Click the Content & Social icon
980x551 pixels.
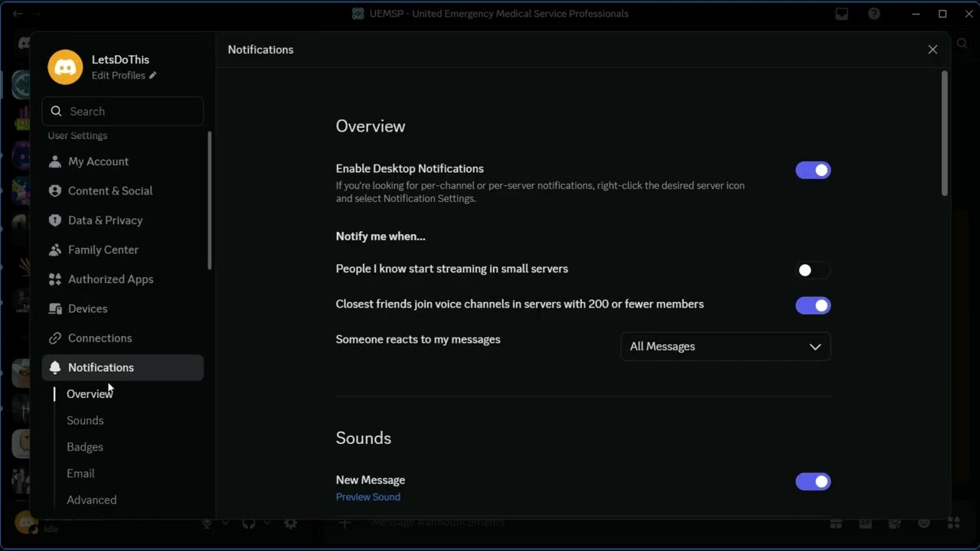[55, 191]
